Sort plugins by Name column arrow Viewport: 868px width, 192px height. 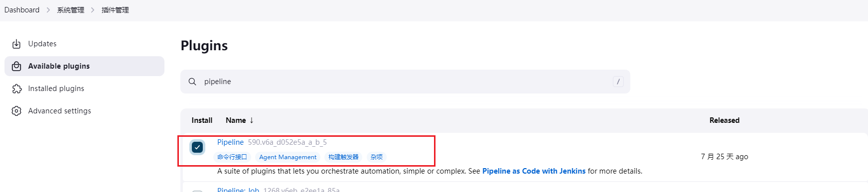(252, 120)
